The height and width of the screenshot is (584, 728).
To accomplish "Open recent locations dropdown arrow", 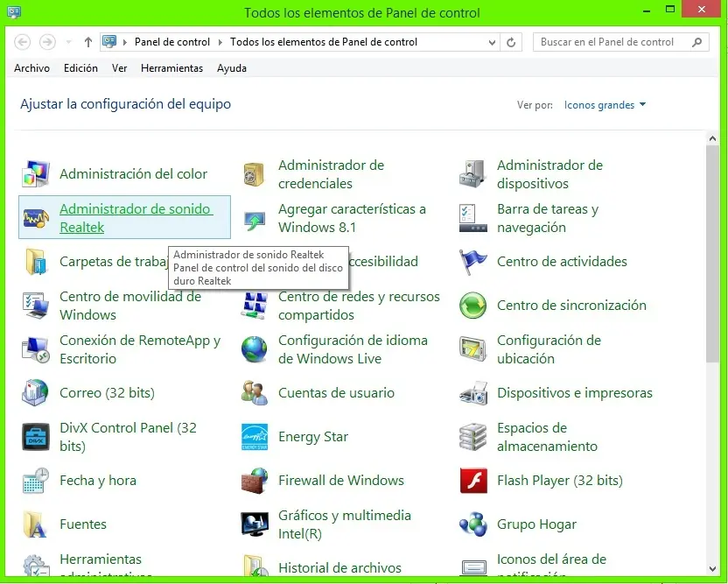I will pos(69,42).
